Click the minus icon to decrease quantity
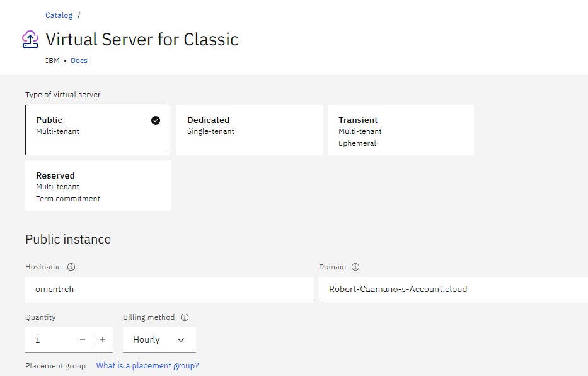 (x=83, y=339)
